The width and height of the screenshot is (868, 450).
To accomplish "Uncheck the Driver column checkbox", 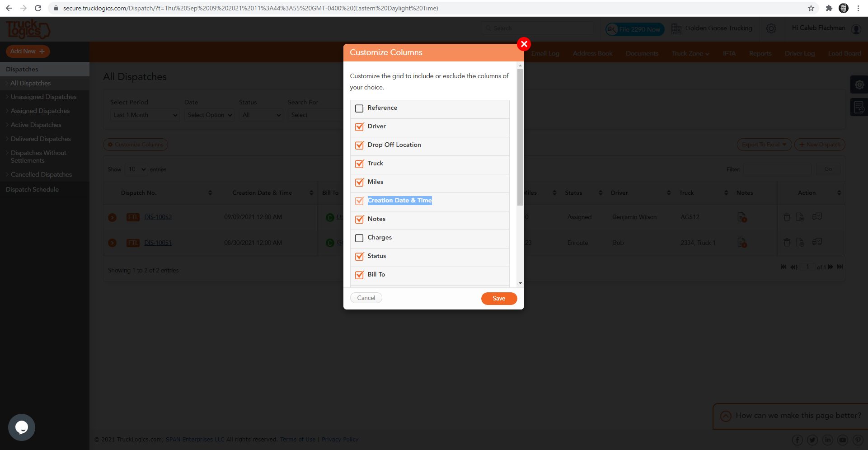I will pyautogui.click(x=359, y=127).
